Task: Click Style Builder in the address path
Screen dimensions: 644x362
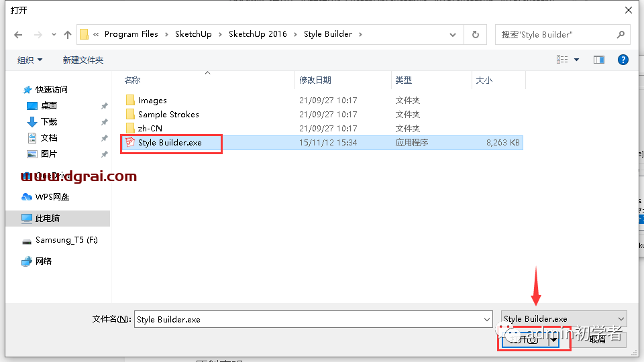Action: coord(328,34)
